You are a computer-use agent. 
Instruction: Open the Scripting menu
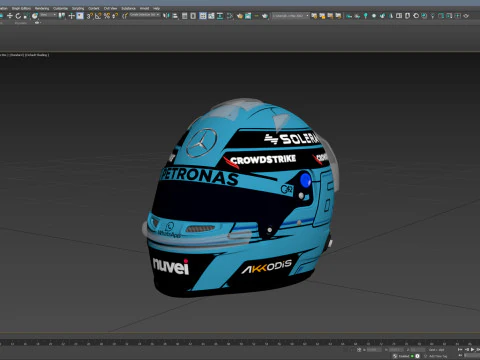pyautogui.click(x=78, y=8)
